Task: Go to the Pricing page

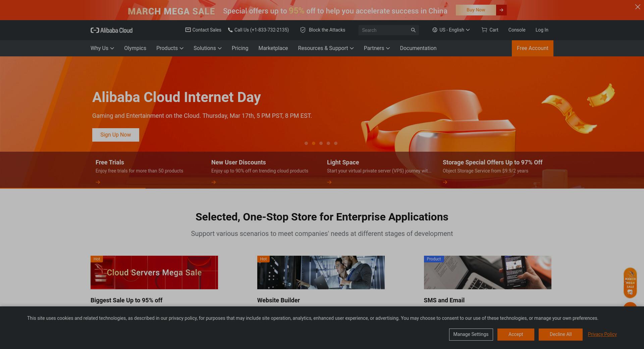Action: pos(240,48)
